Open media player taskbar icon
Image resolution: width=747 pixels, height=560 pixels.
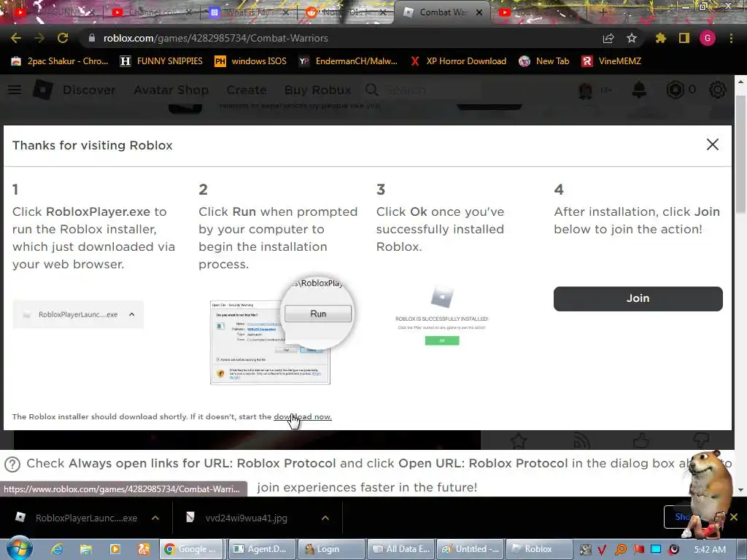tap(115, 549)
